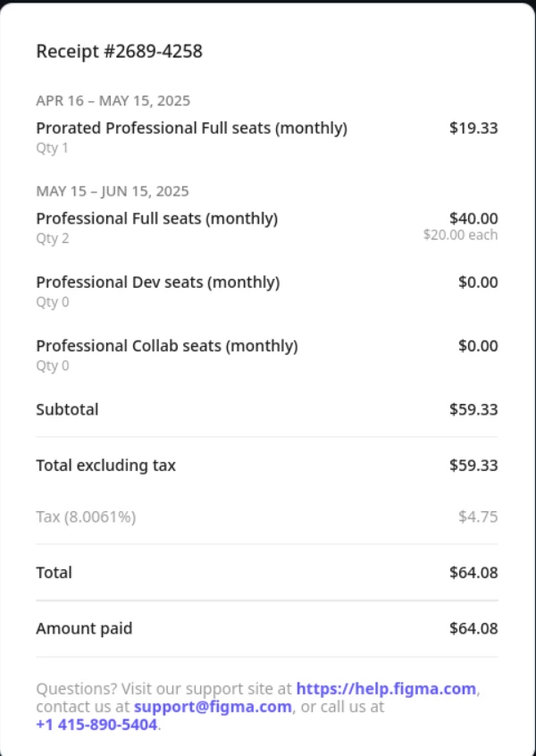Click the $40.00 Full seats amount

(x=473, y=218)
